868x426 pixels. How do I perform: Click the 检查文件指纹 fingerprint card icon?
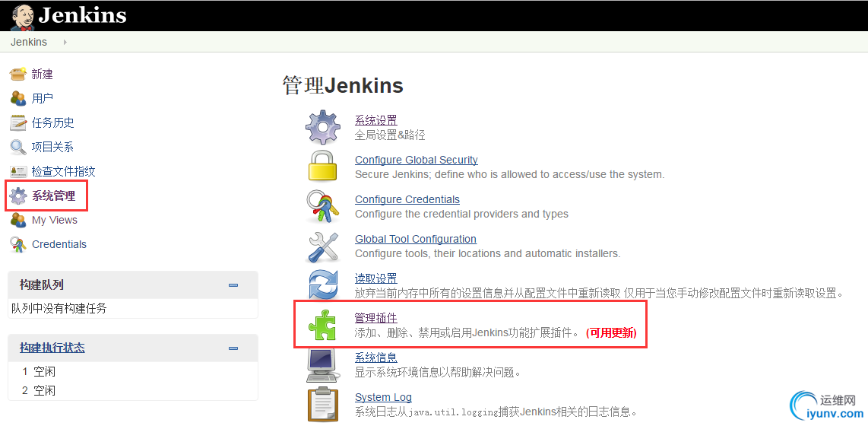click(18, 172)
